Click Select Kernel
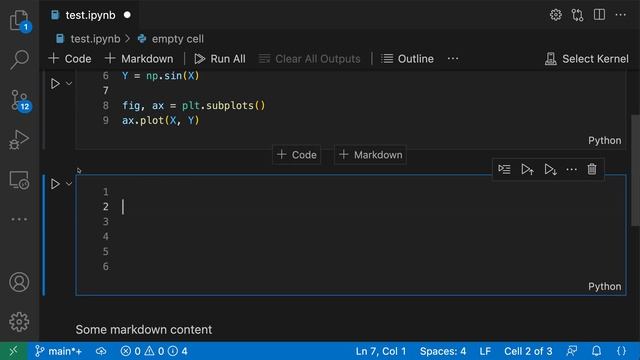This screenshot has width=640, height=360. [587, 59]
